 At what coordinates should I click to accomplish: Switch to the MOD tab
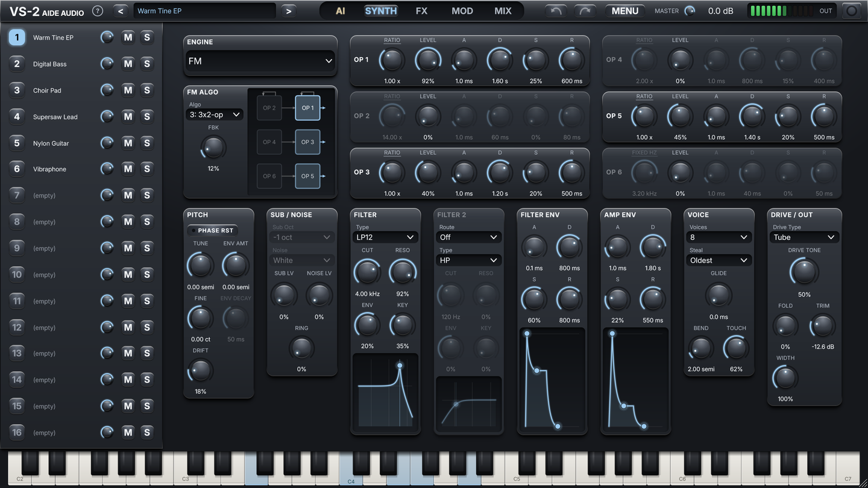pos(462,11)
